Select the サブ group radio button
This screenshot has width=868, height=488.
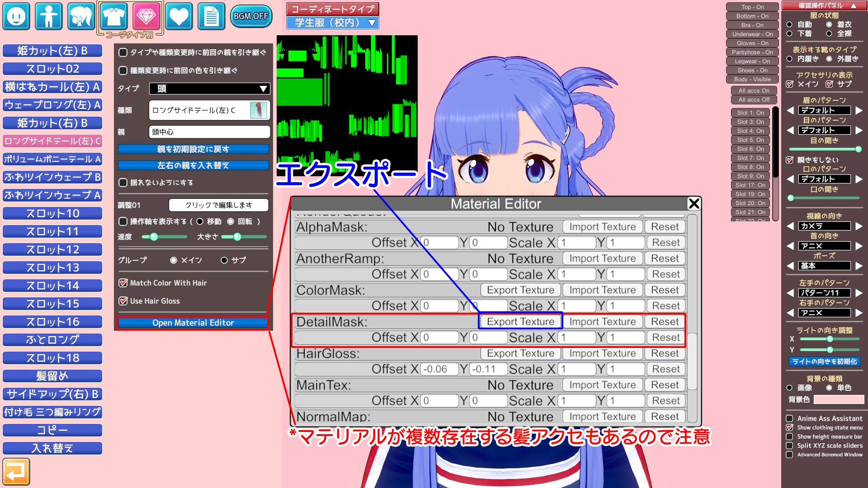(224, 260)
